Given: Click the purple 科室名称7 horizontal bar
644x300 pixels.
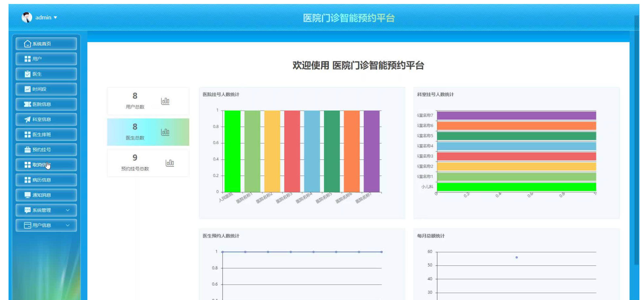Looking at the screenshot, I should point(516,116).
